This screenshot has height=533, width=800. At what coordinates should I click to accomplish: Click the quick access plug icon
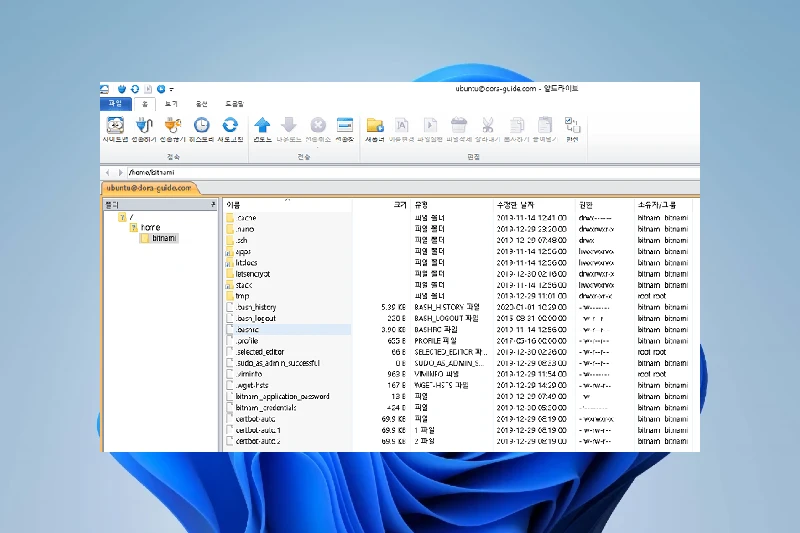[122, 89]
